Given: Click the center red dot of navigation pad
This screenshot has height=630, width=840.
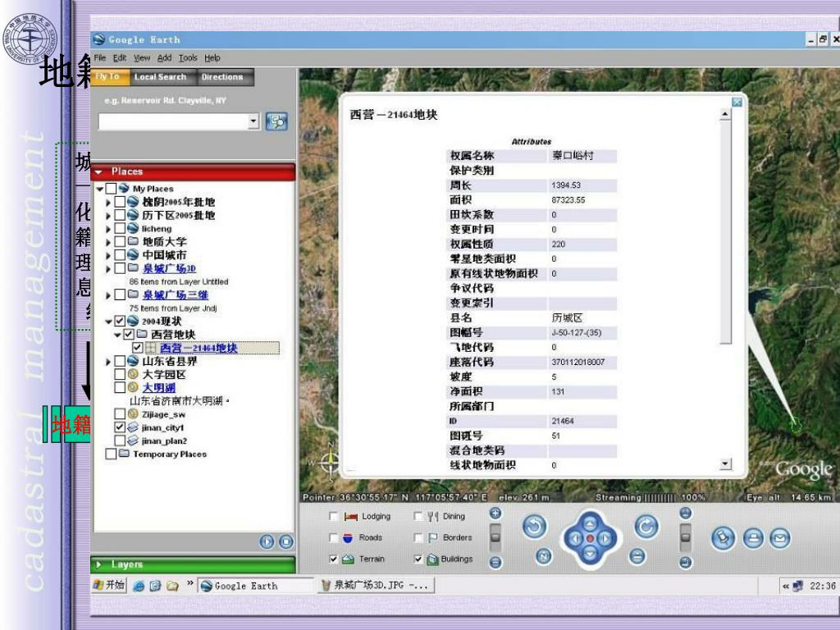Looking at the screenshot, I should 590,538.
